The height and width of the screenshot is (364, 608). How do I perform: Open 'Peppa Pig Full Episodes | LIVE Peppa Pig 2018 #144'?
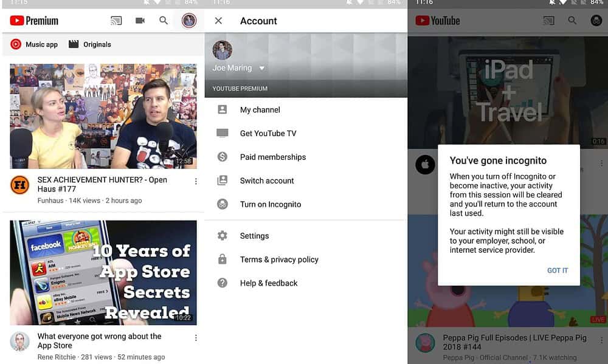[514, 342]
